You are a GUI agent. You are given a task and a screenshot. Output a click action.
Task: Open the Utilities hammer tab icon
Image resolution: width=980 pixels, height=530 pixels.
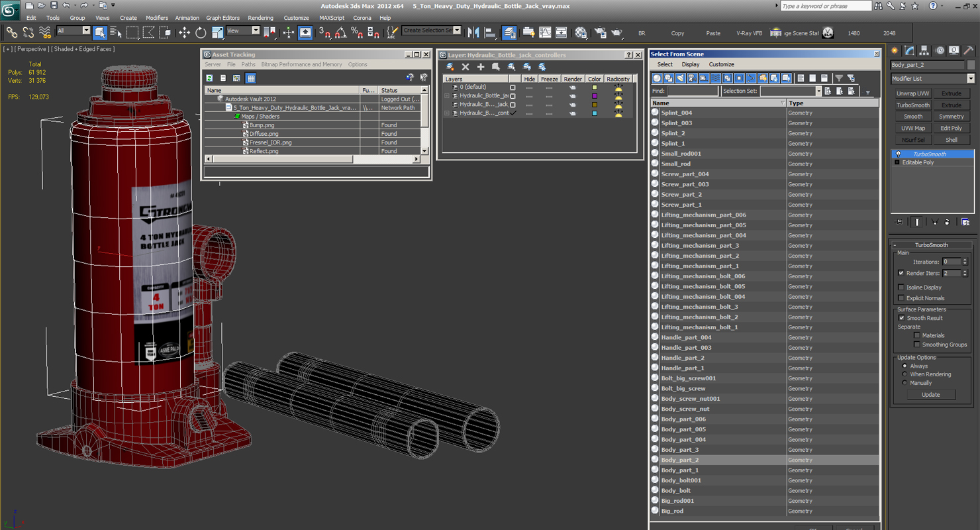click(x=968, y=50)
